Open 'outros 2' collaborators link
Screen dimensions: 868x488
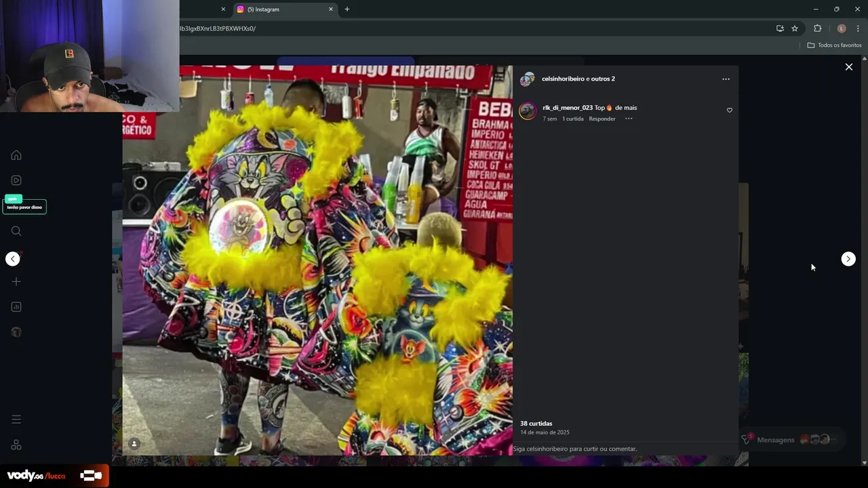click(x=603, y=79)
